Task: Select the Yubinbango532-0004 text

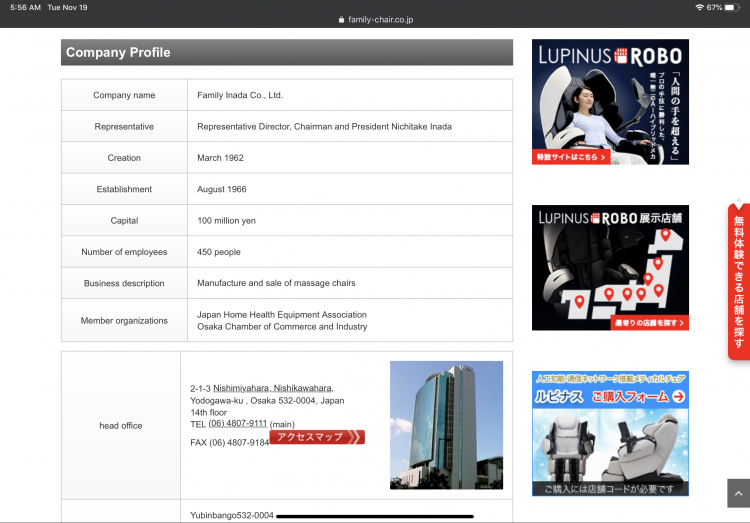Action: pos(232,515)
